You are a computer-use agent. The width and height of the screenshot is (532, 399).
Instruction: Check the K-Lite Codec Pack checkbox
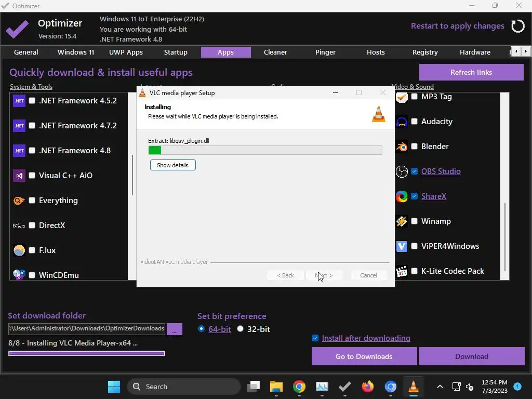414,271
